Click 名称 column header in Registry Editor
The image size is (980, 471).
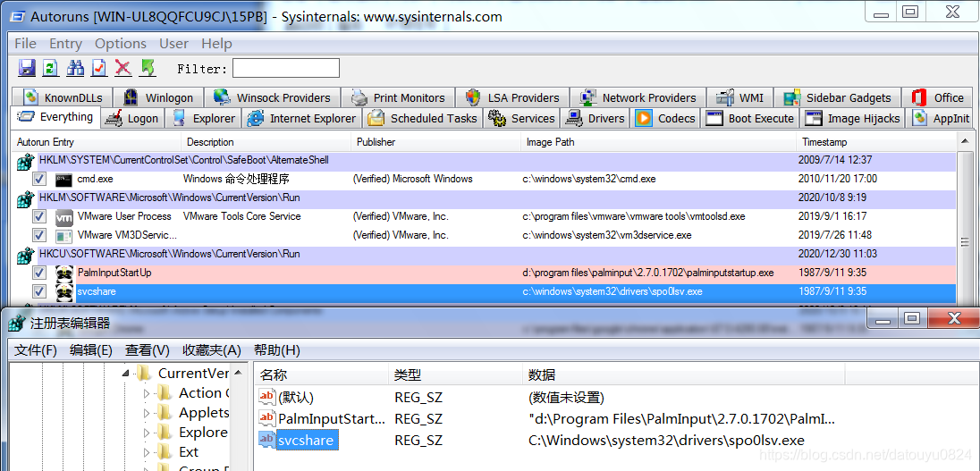(x=321, y=374)
